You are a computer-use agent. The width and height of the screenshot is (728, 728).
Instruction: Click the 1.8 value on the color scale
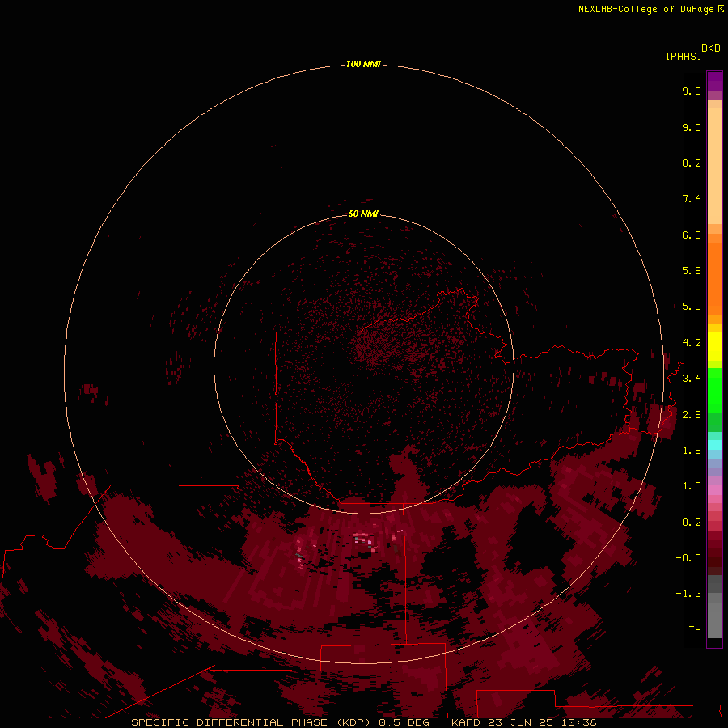click(x=692, y=451)
